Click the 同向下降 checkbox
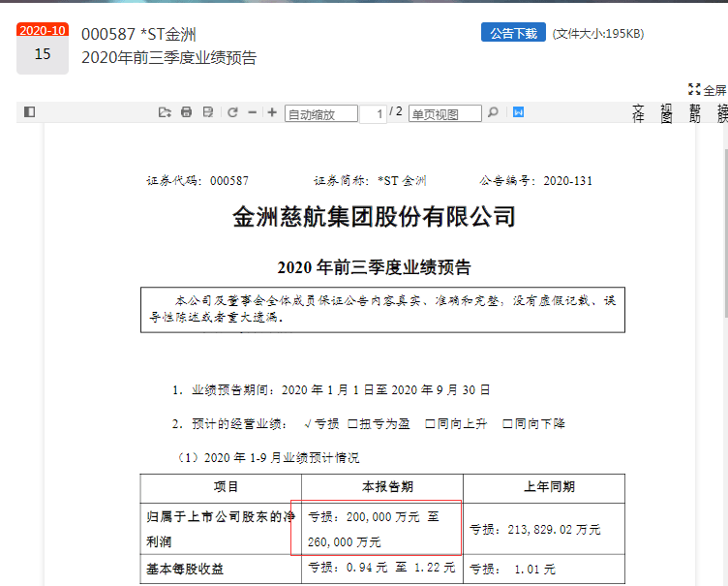The image size is (728, 586). 507,424
